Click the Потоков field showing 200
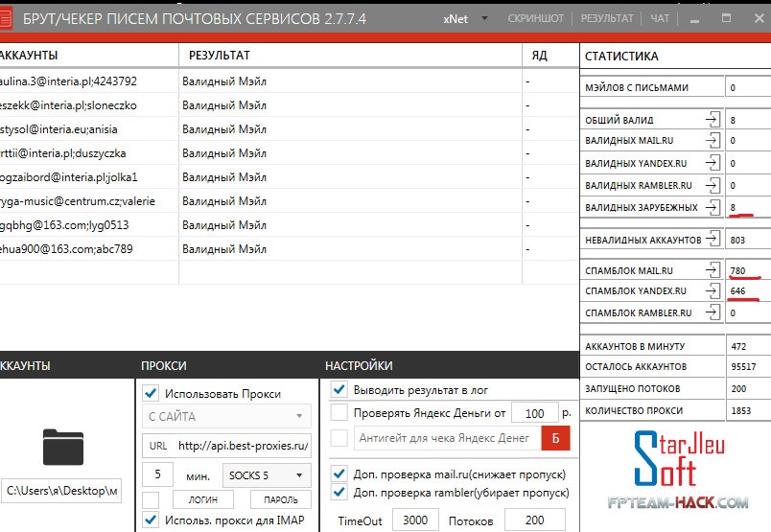This screenshot has width=771, height=532. [534, 520]
